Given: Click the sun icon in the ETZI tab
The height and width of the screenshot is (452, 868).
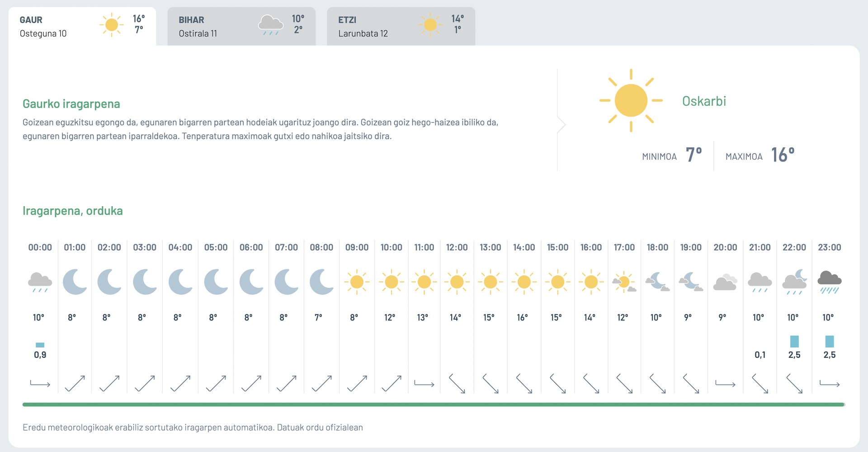Looking at the screenshot, I should 430,24.
